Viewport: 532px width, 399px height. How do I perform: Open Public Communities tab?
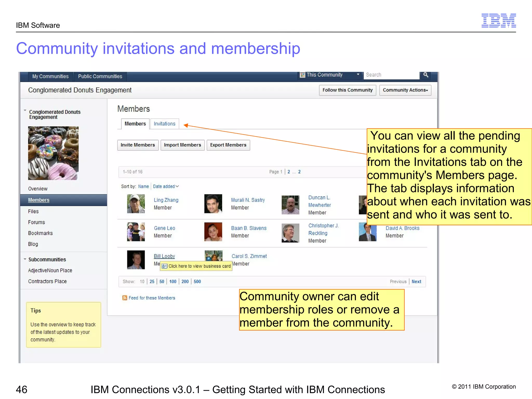click(x=100, y=76)
